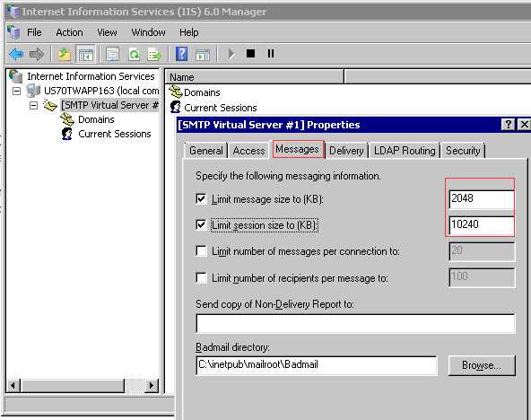Click the Up one level folder icon
Image resolution: width=531 pixels, height=420 pixels.
coord(65,54)
